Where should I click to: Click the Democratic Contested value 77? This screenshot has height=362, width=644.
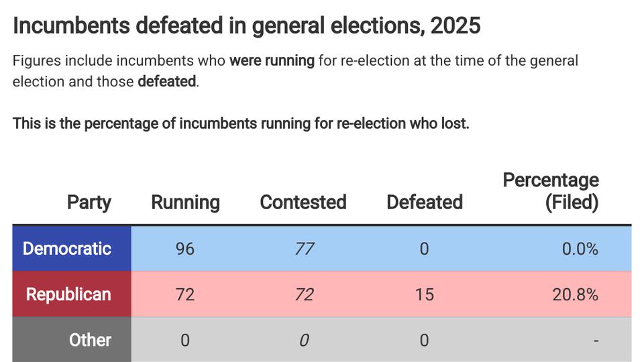[x=304, y=249]
